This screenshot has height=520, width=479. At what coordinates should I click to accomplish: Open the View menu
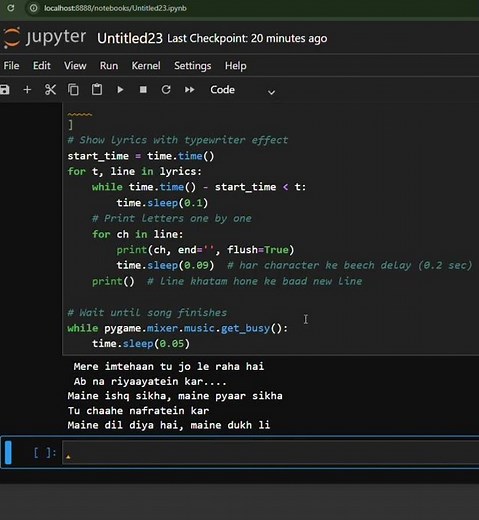coord(75,66)
